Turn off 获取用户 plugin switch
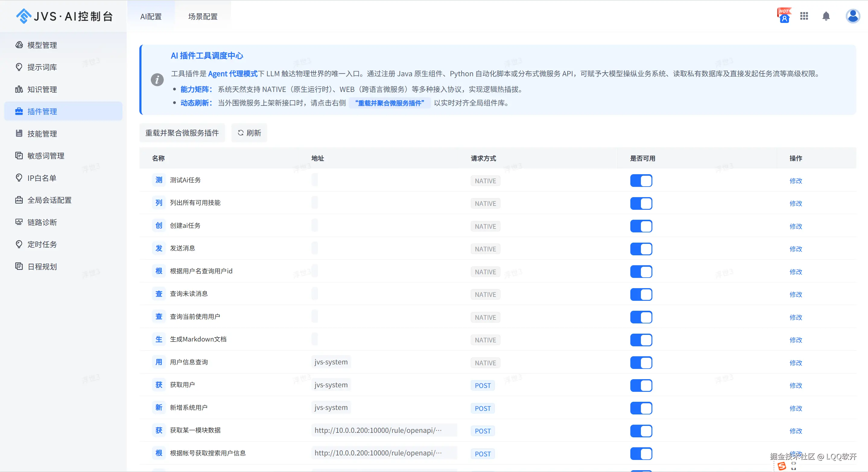Viewport: 868px width, 472px height. click(641, 385)
